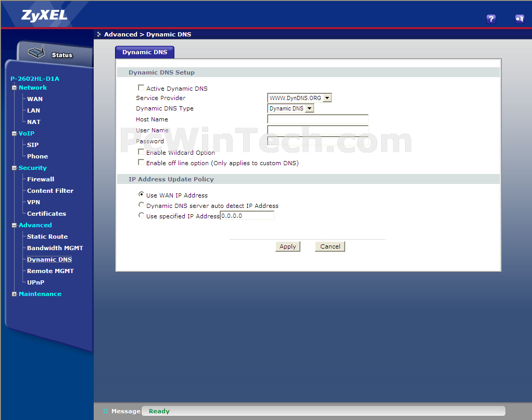532x420 pixels.
Task: Collapse the Advanced tree section
Action: [x=14, y=226]
